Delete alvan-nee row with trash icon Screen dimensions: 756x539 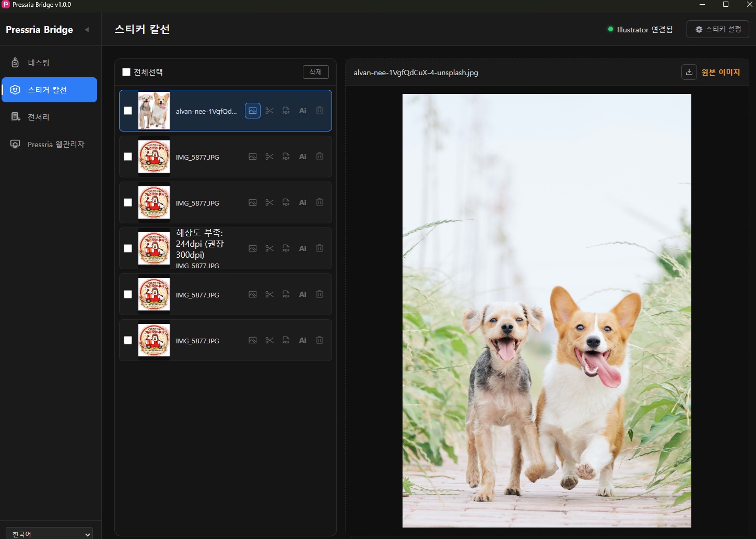pos(320,111)
